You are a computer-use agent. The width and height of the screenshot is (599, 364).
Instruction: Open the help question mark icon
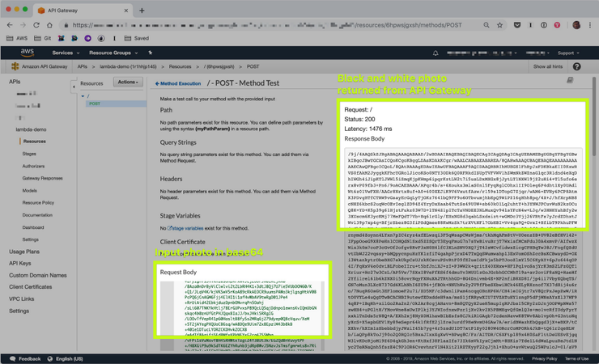pyautogui.click(x=577, y=66)
